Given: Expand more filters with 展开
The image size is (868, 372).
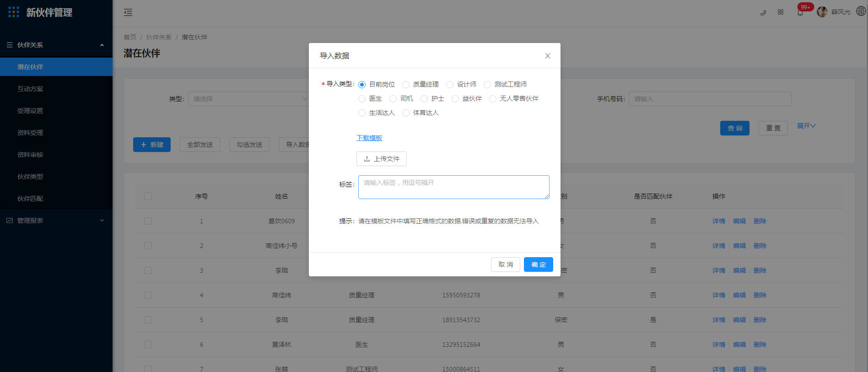Looking at the screenshot, I should tap(806, 126).
